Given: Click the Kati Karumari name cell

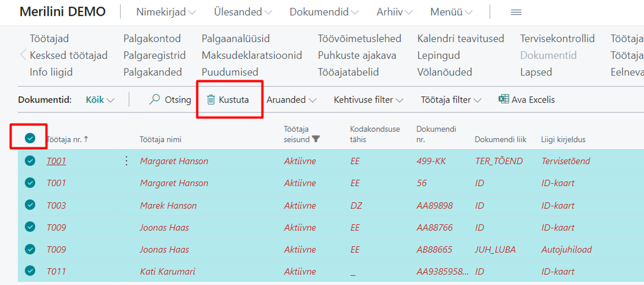Looking at the screenshot, I should click(167, 272).
